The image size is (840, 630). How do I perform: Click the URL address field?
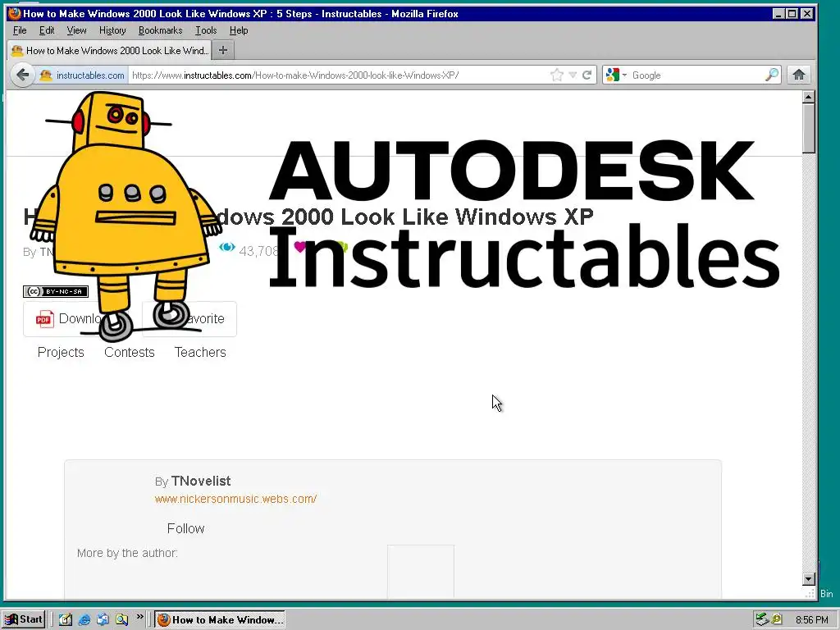tap(337, 75)
